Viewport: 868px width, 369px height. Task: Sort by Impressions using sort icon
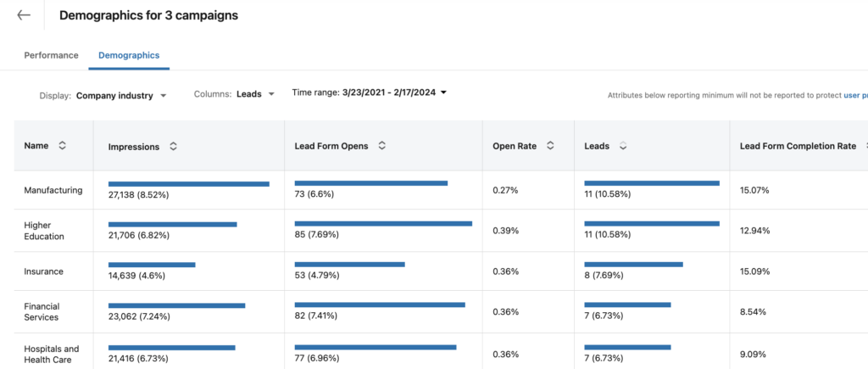(173, 146)
